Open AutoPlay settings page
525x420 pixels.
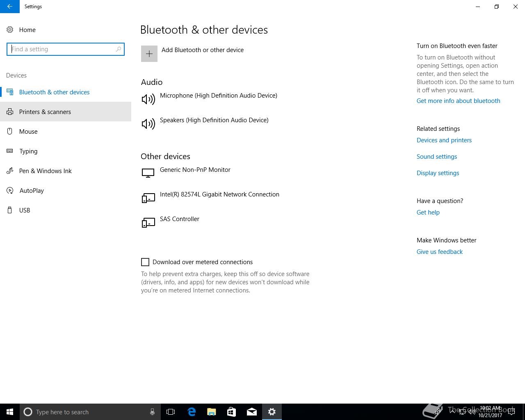[x=66, y=190]
